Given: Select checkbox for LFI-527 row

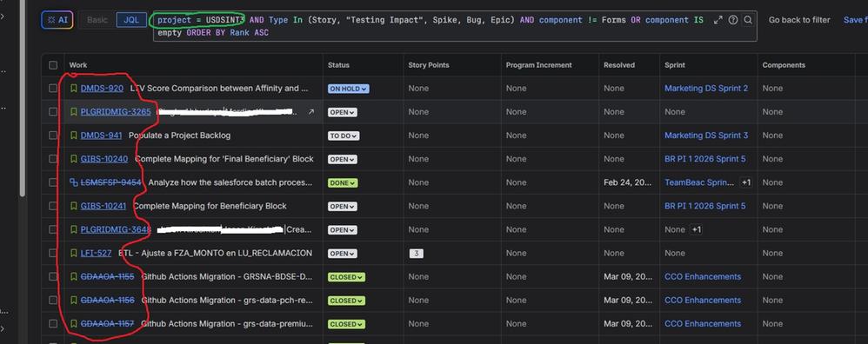Looking at the screenshot, I should [x=53, y=253].
